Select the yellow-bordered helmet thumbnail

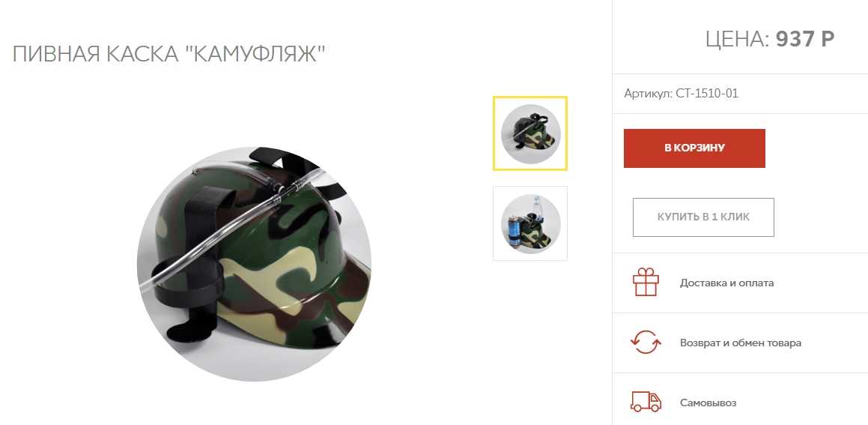click(x=530, y=133)
